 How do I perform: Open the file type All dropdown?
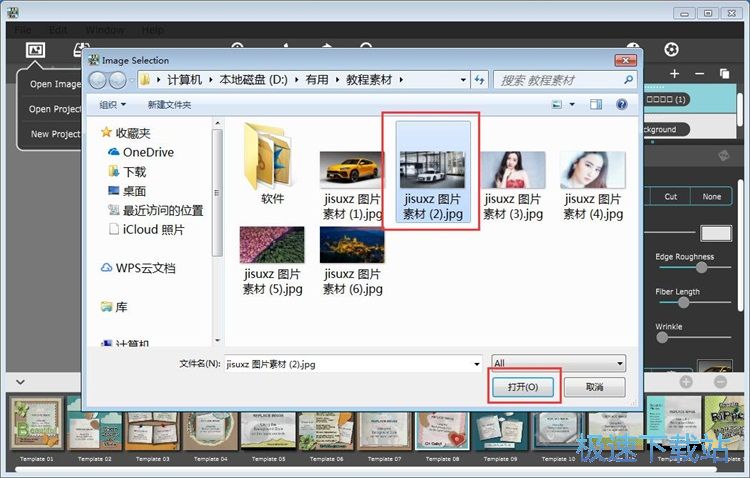click(x=558, y=363)
